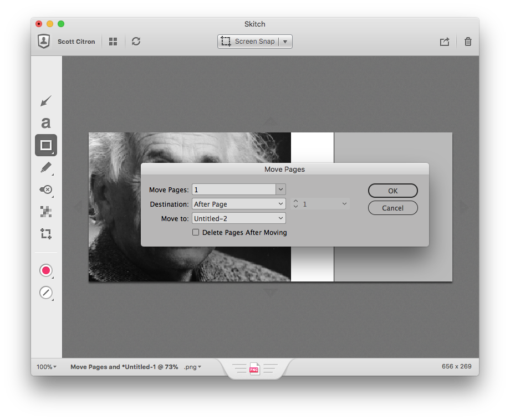Confirm the Move Pages dialog with OK
Image resolution: width=510 pixels, height=420 pixels.
[392, 190]
